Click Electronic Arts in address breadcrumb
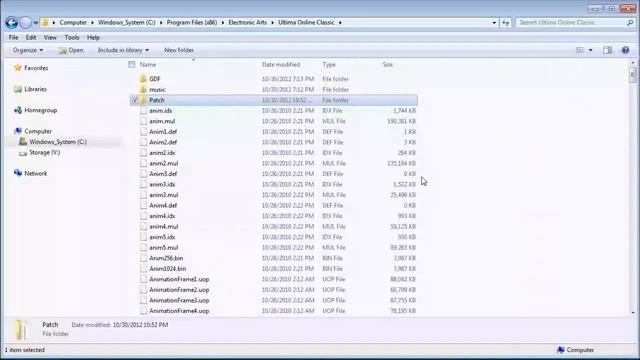 [247, 23]
